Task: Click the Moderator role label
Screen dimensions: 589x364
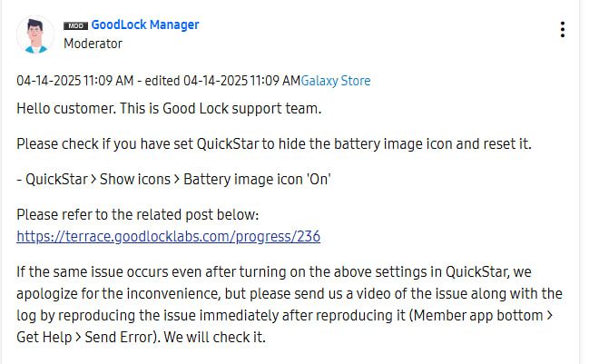Action: pyautogui.click(x=93, y=44)
